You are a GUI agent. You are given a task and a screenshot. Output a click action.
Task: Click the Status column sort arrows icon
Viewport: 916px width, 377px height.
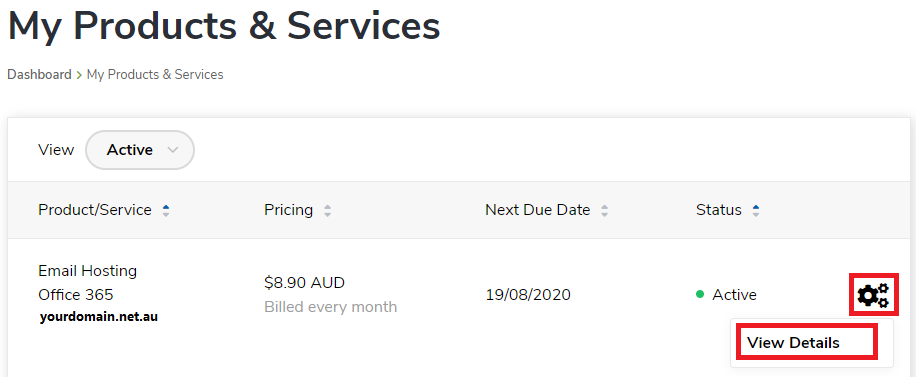tap(756, 210)
